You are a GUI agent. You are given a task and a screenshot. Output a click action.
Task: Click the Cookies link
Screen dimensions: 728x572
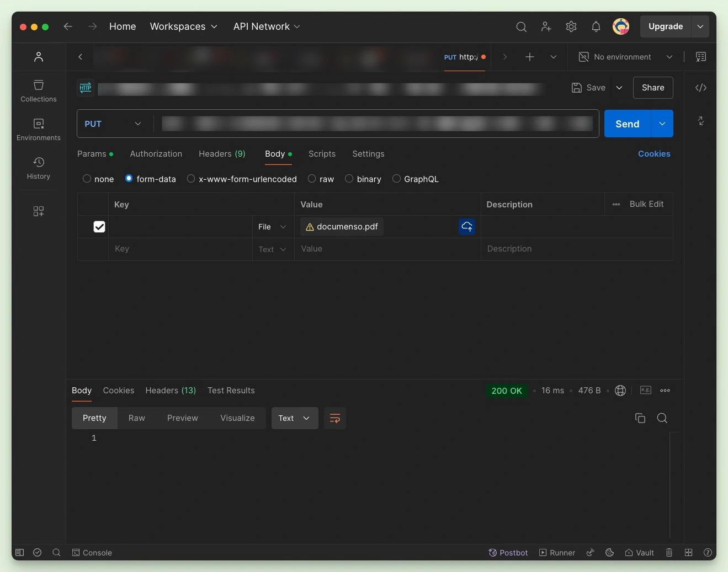[653, 154]
